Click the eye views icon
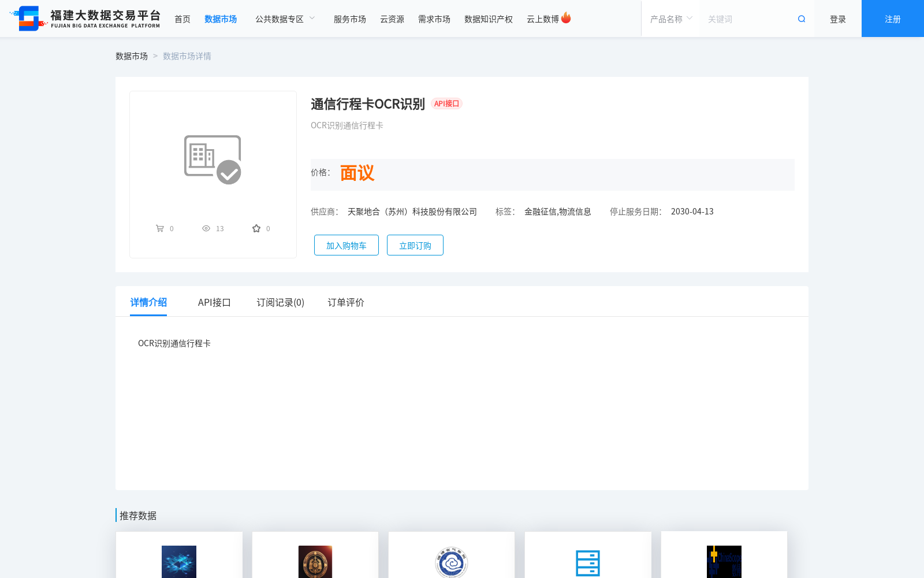This screenshot has width=924, height=578. 206,228
